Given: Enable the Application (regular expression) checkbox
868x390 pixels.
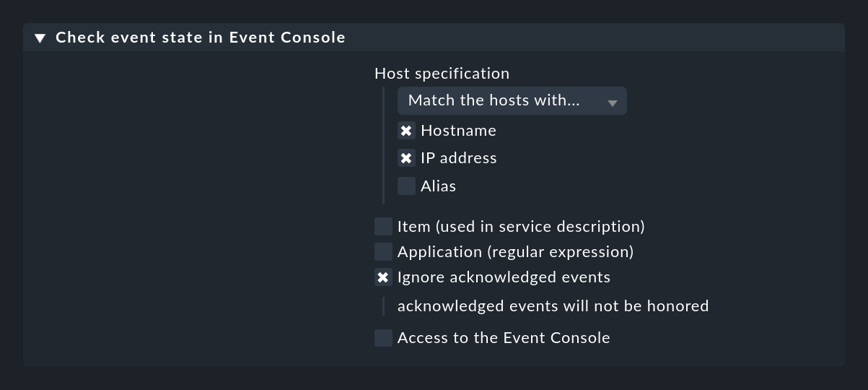Looking at the screenshot, I should coord(383,252).
